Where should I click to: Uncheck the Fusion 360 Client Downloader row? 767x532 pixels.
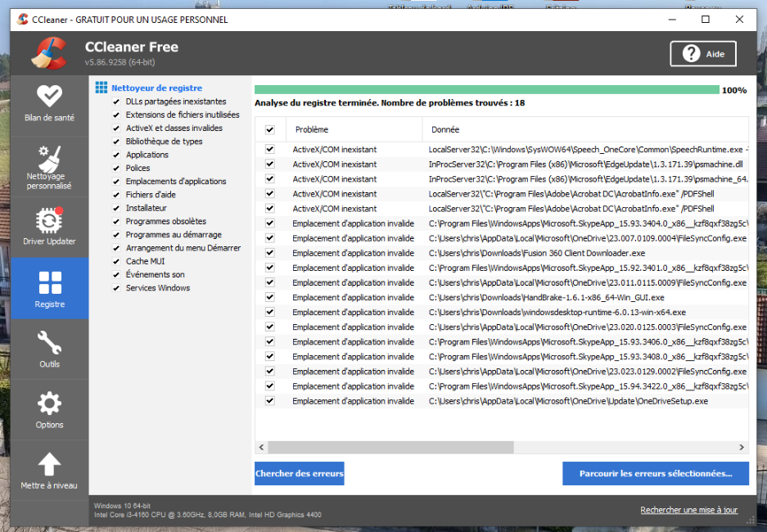(x=270, y=253)
